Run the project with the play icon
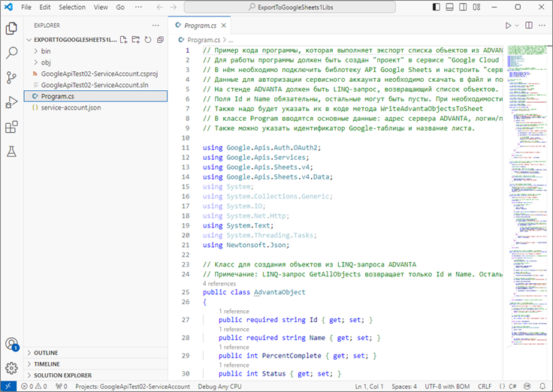553x392 pixels. pos(508,26)
